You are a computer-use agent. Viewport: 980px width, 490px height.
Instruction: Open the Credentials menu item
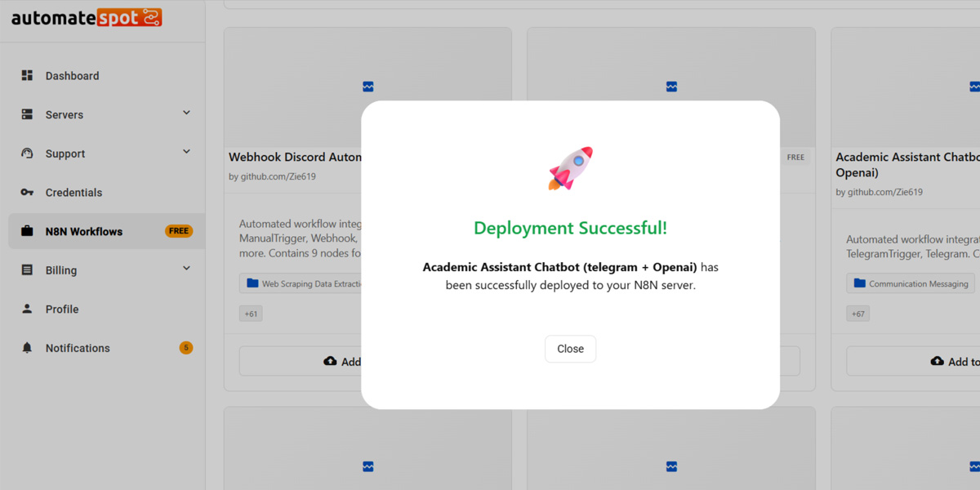tap(73, 193)
